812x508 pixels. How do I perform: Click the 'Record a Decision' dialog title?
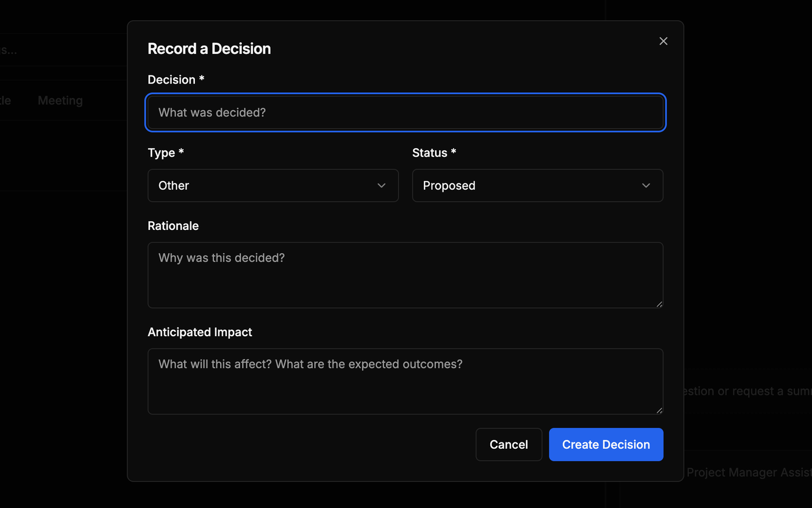click(x=209, y=48)
